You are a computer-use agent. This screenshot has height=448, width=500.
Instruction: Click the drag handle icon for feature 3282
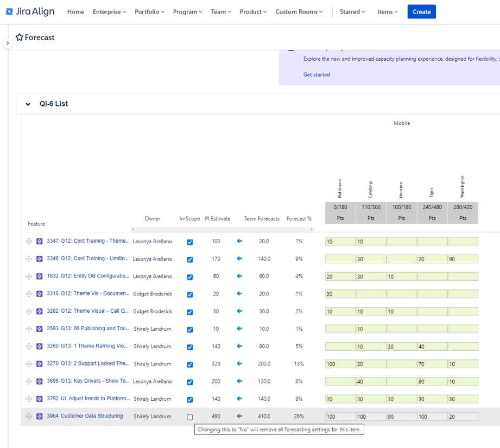(x=29, y=311)
